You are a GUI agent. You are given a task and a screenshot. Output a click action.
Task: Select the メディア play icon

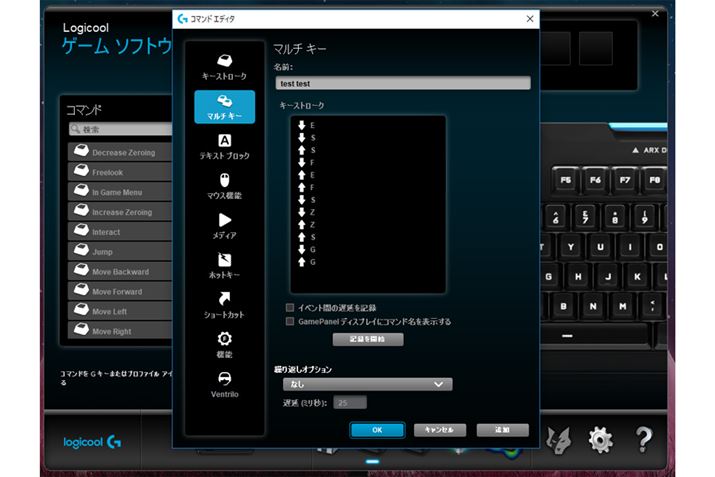point(225,220)
